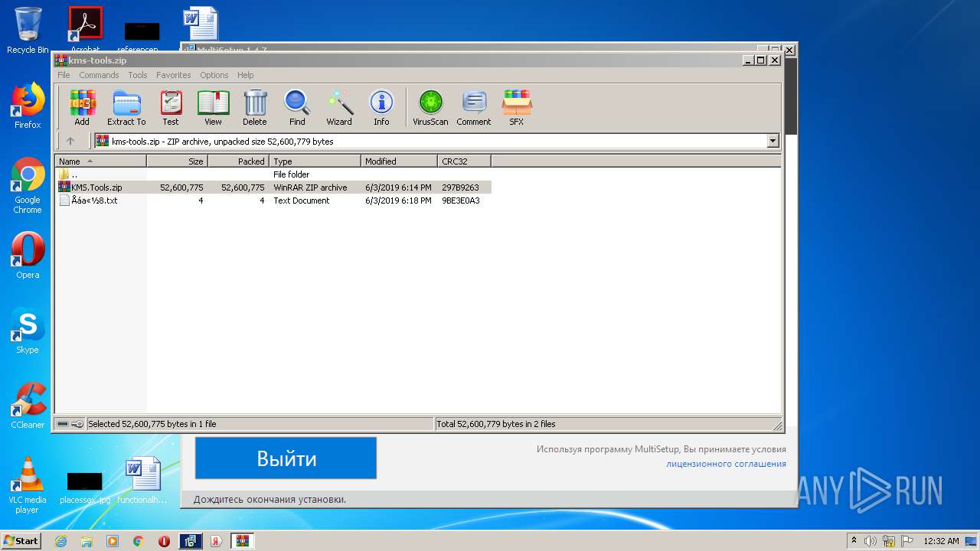Sort list by Name column
The image size is (980, 551).
[x=100, y=161]
